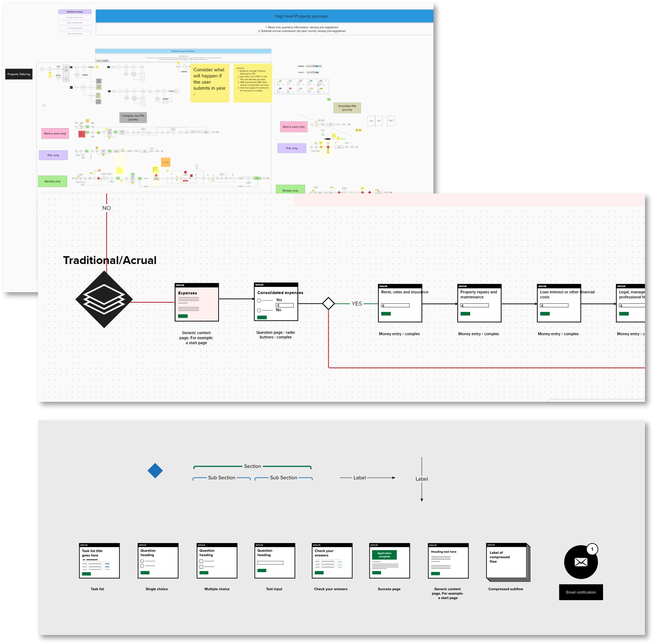Tick first checkbox in Multiple choice template
The image size is (654, 644).
[x=201, y=561]
